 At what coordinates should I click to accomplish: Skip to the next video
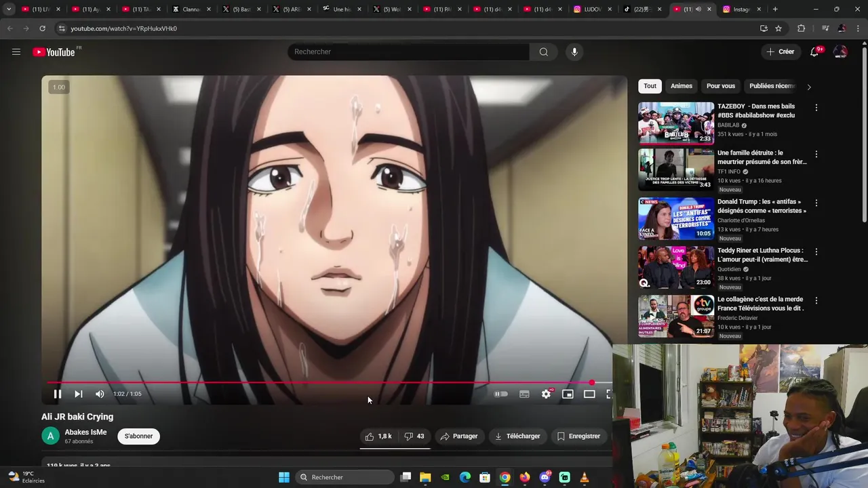click(x=79, y=394)
